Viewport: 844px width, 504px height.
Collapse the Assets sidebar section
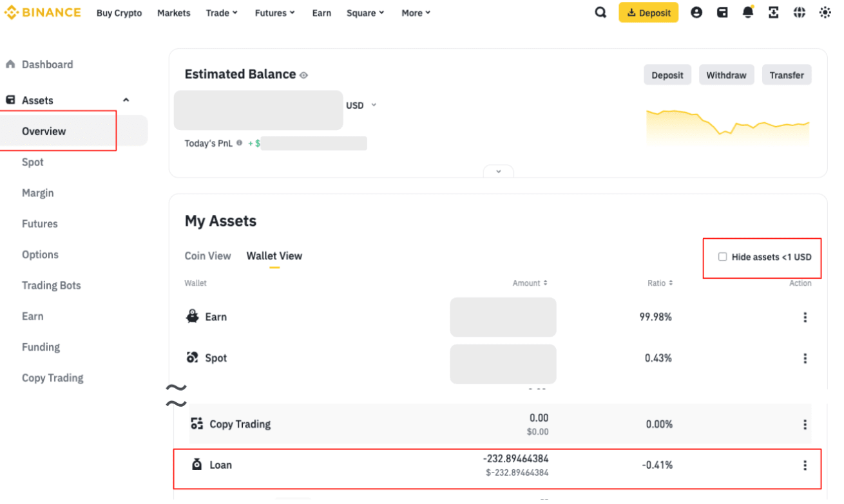coord(126,100)
